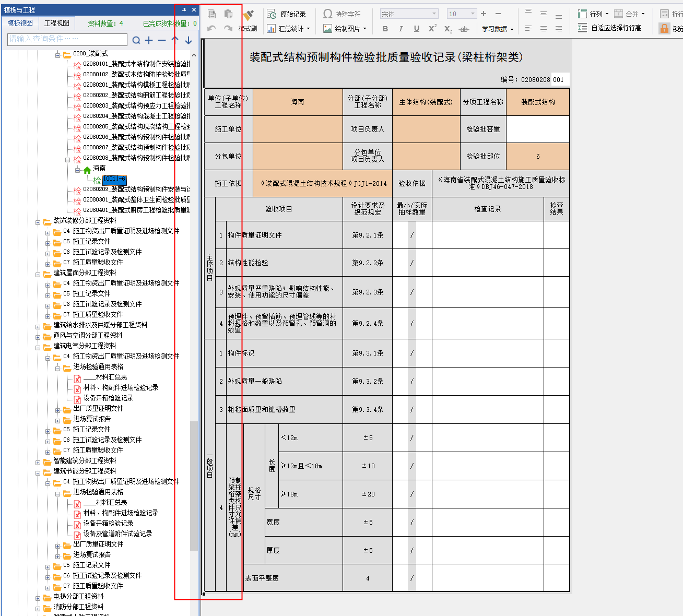The image size is (683, 616).
Task: Click the 请输入查询条件 search field
Action: [67, 39]
